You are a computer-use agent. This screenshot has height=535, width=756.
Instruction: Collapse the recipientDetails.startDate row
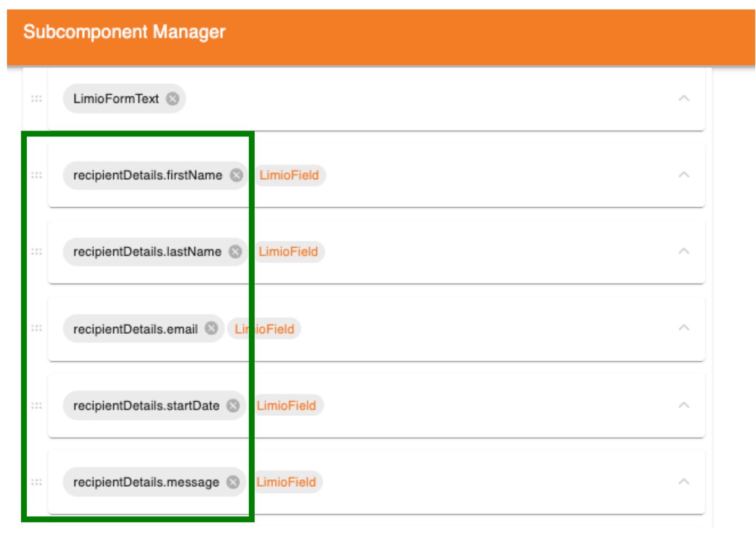coord(684,406)
